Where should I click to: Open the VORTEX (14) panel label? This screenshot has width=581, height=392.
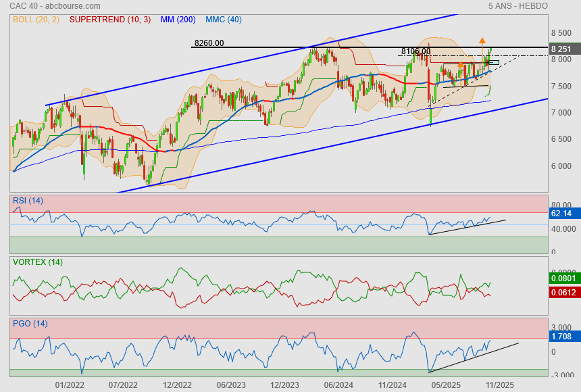pyautogui.click(x=37, y=262)
